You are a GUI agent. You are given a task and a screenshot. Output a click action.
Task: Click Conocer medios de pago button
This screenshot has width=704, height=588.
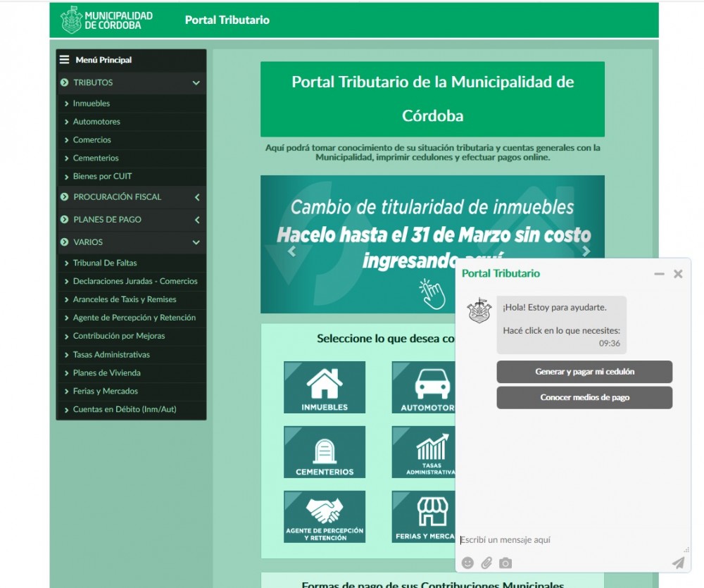tap(584, 397)
